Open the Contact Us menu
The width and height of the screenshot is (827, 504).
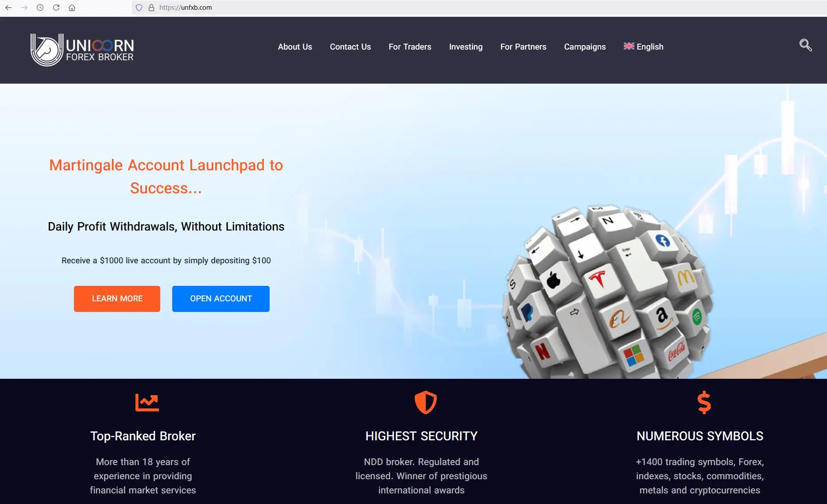point(350,47)
